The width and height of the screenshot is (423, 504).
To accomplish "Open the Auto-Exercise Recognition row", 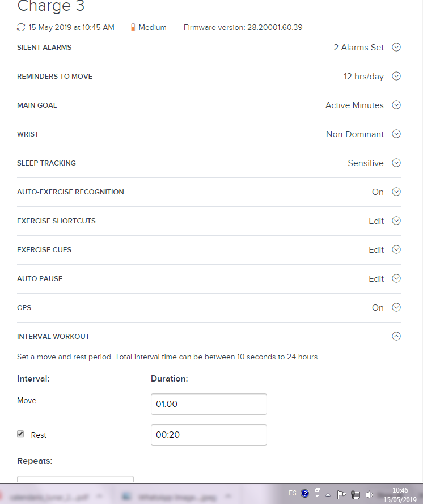I will pos(396,192).
